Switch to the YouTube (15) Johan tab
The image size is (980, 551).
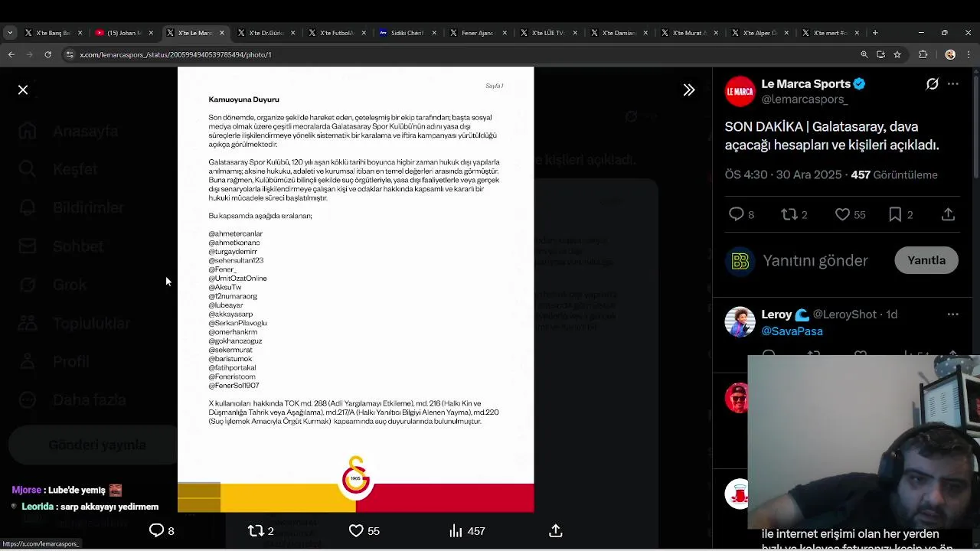pyautogui.click(x=125, y=33)
